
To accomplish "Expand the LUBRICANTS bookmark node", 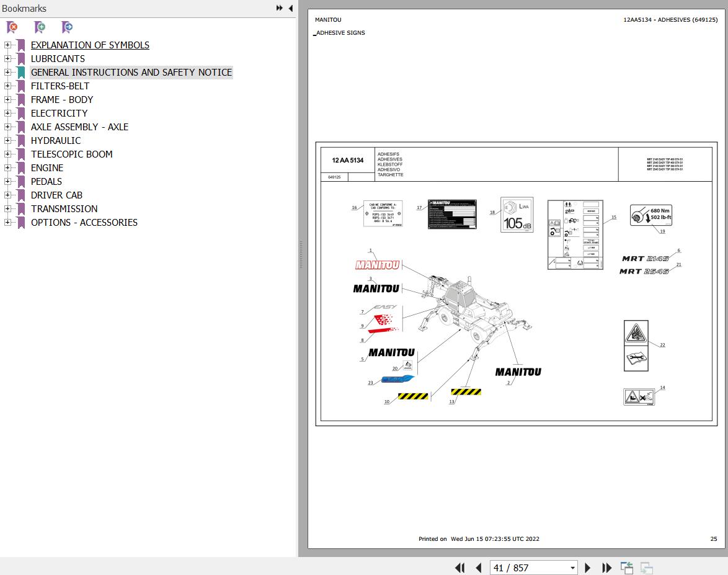I will point(7,58).
